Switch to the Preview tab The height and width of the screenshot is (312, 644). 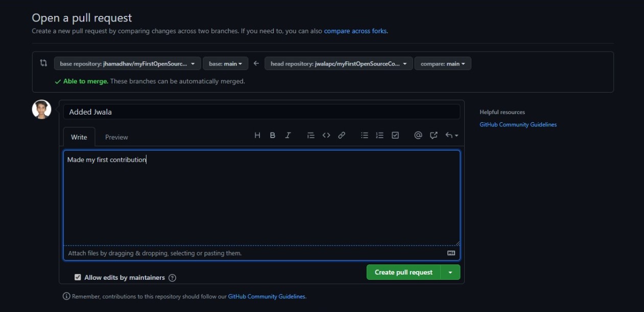click(x=116, y=137)
